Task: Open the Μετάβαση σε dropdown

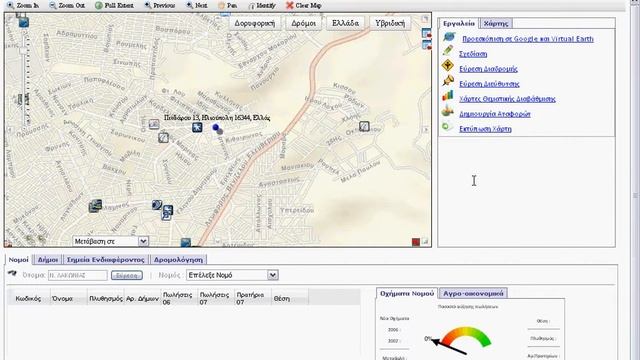Action: pyautogui.click(x=111, y=241)
